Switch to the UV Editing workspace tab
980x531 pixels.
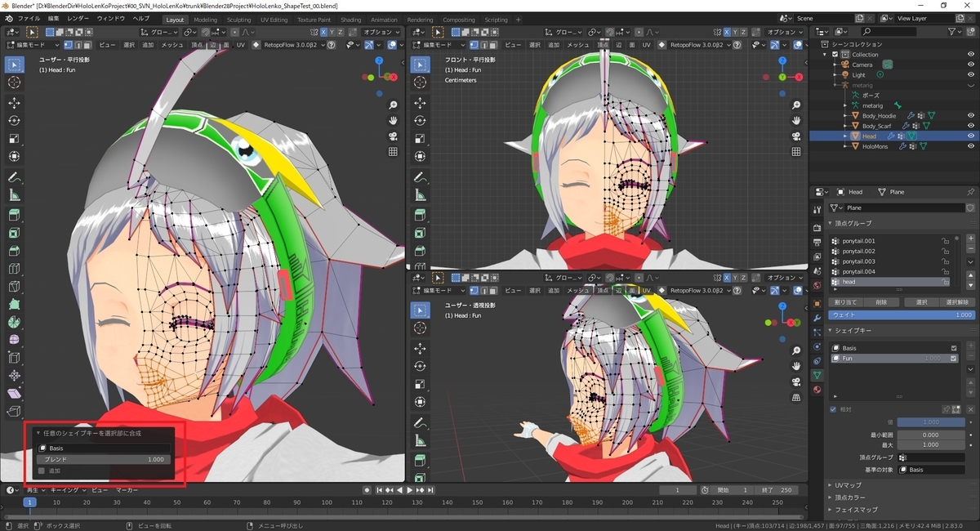[274, 20]
